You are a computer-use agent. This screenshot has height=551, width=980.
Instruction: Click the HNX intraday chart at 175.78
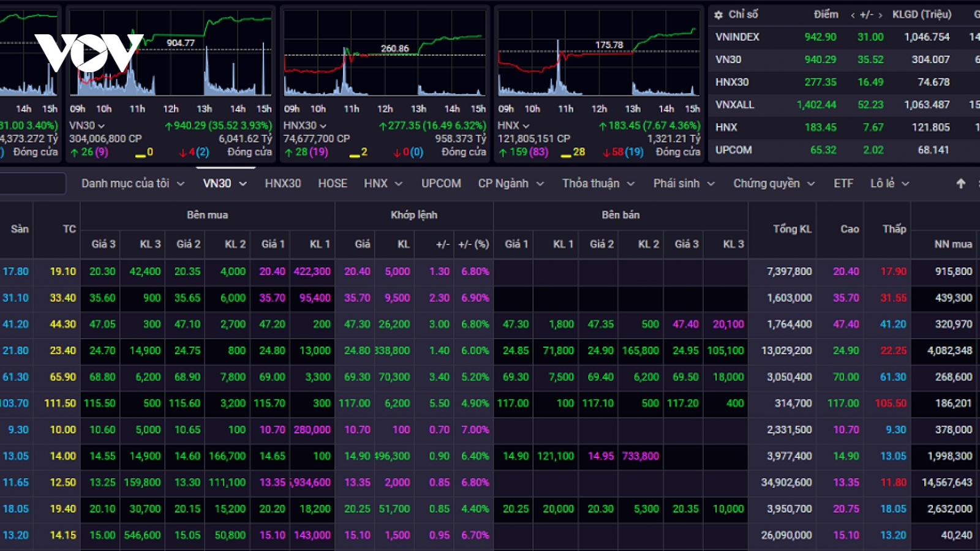click(x=598, y=53)
